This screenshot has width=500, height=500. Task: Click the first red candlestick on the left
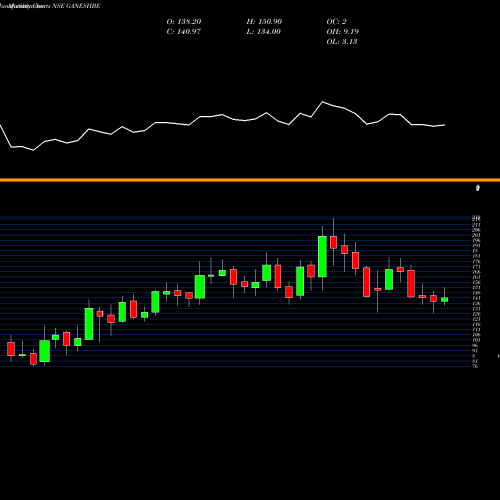click(x=11, y=349)
